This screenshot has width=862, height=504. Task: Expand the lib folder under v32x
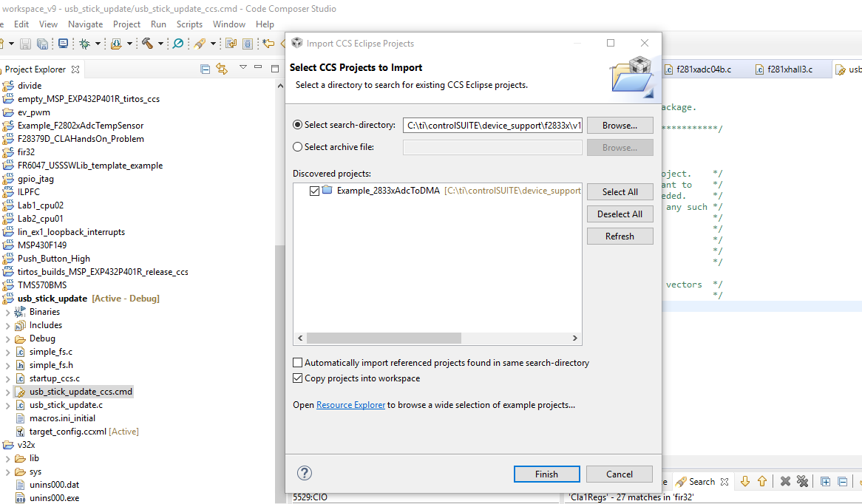click(x=7, y=458)
